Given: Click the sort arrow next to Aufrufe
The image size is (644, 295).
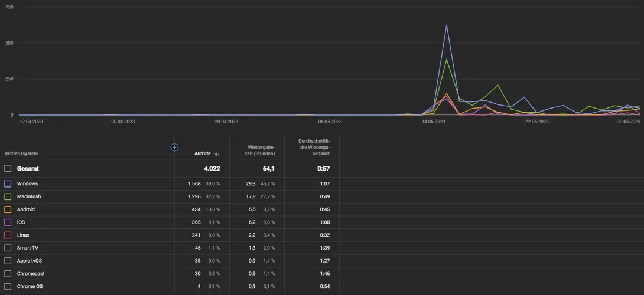Looking at the screenshot, I should 216,153.
